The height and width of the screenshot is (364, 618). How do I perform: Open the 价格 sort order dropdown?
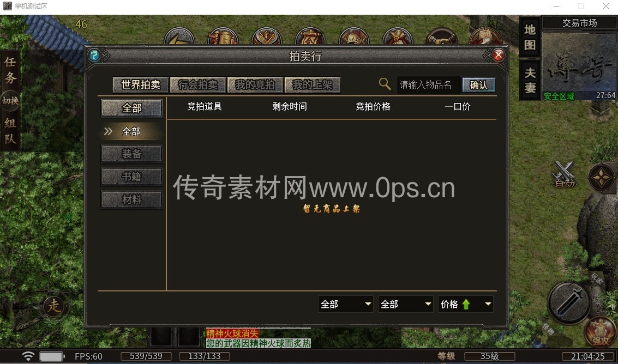(x=465, y=304)
